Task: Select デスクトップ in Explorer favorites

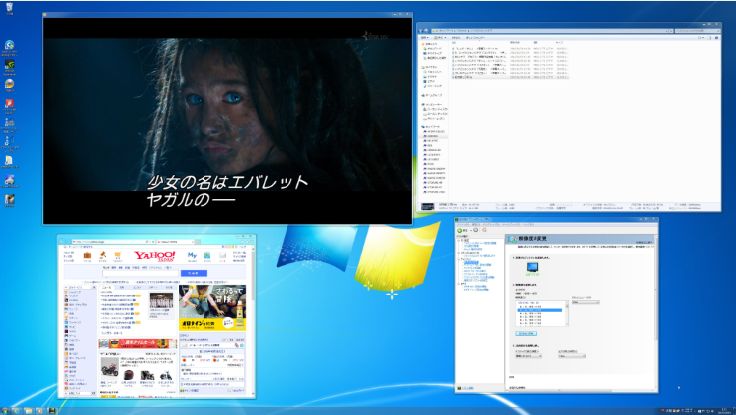Action: pyautogui.click(x=435, y=53)
